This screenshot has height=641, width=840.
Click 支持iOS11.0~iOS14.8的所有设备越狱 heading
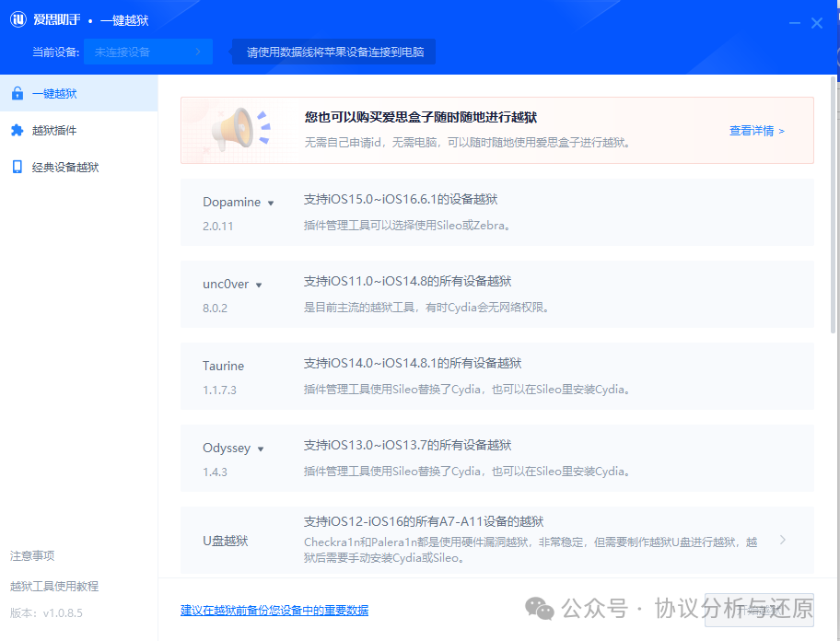click(408, 281)
